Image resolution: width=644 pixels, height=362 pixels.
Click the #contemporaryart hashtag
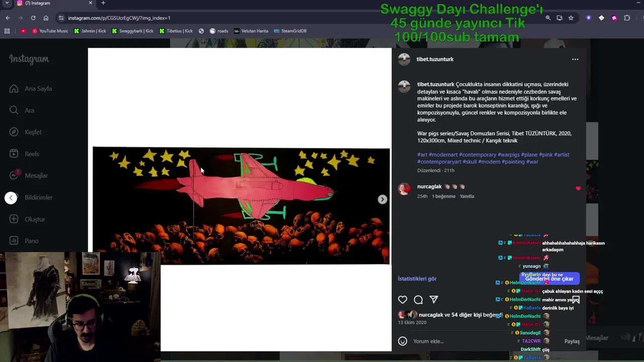click(439, 161)
